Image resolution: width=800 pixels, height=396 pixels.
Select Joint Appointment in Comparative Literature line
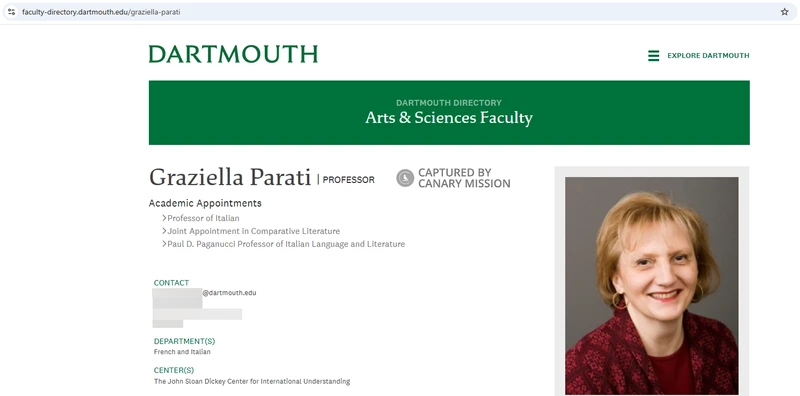click(254, 231)
